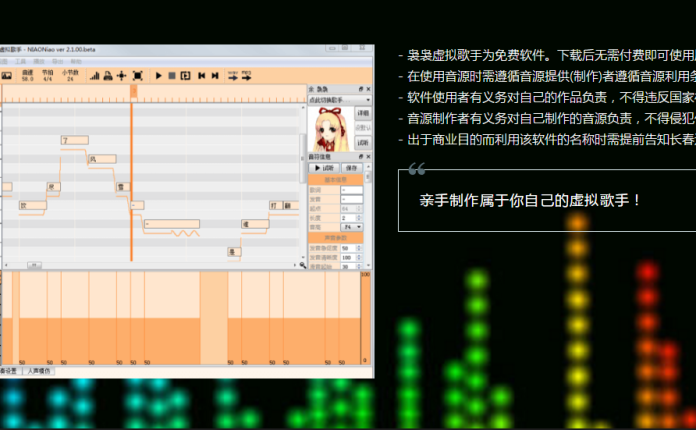Click the 详细 button beside the avatar
696x430 pixels.
[x=363, y=114]
